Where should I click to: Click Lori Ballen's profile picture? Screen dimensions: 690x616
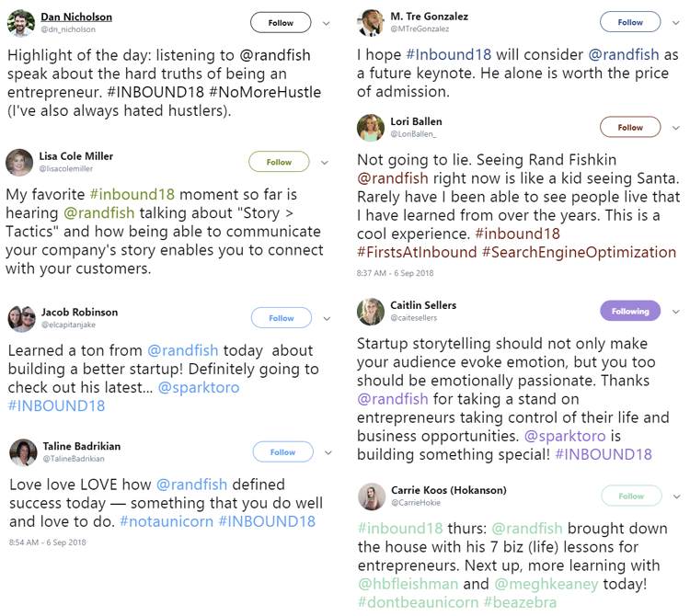pos(371,128)
